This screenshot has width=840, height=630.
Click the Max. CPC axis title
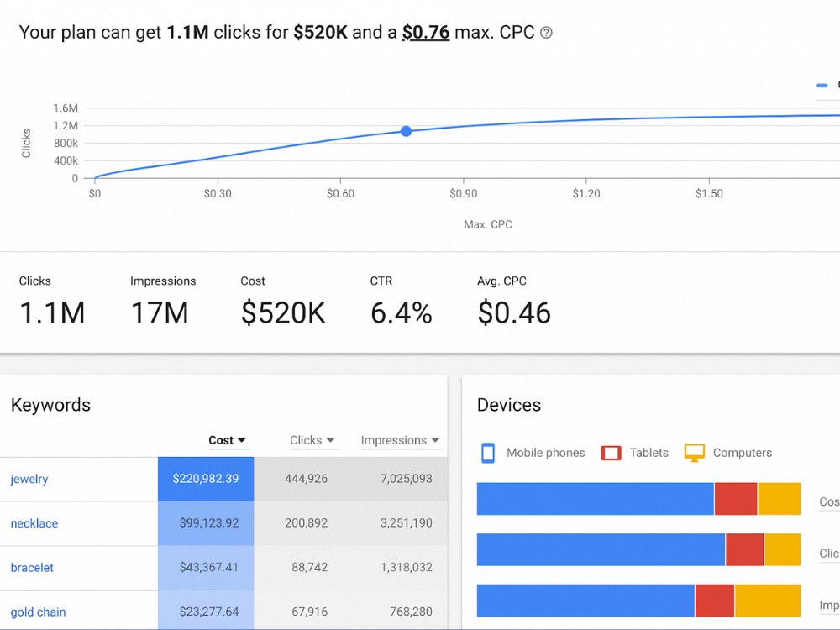tap(488, 224)
